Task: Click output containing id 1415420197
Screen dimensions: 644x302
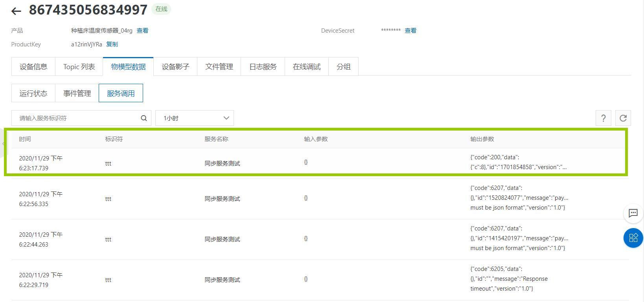Action: [x=519, y=238]
